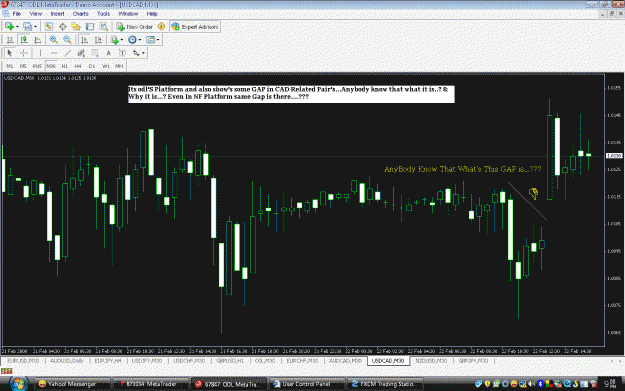Open the Tools menu
Image resolution: width=625 pixels, height=391 pixels.
point(104,14)
